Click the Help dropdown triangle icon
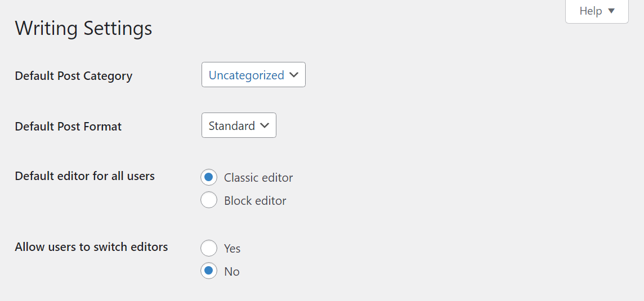This screenshot has height=301, width=644. point(611,11)
